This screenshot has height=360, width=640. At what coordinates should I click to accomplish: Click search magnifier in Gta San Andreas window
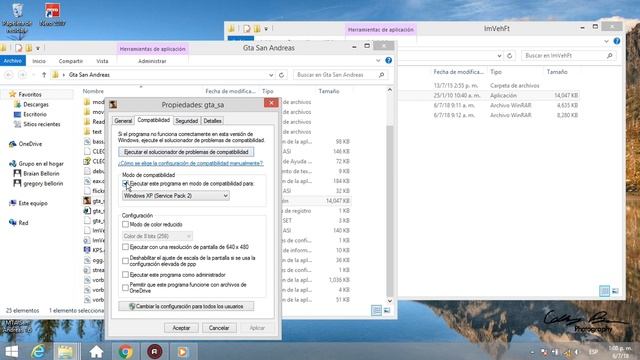(381, 75)
